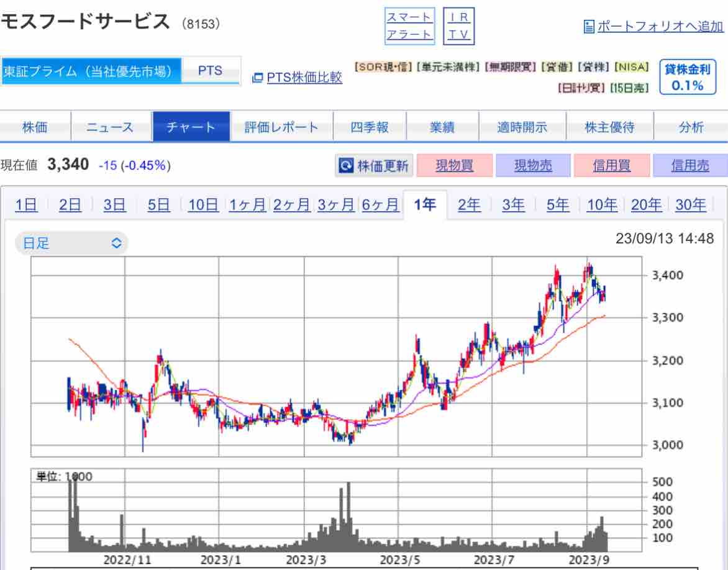Open the ニュース tab
The width and height of the screenshot is (728, 570).
[111, 127]
